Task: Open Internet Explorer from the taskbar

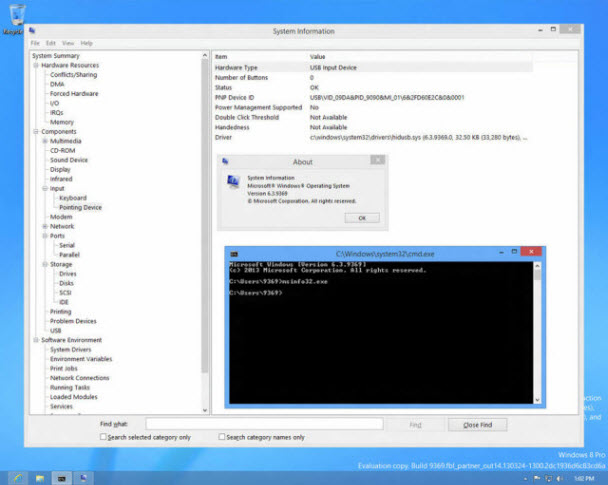Action: (x=17, y=477)
